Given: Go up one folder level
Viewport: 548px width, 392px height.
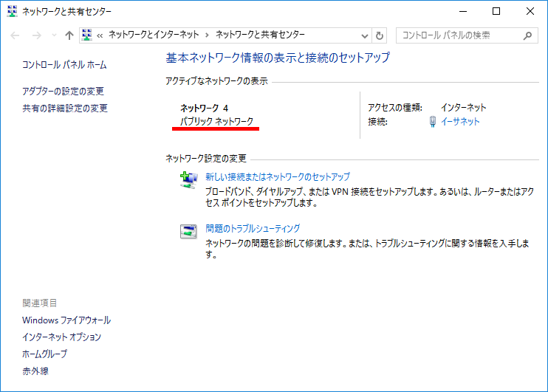Looking at the screenshot, I should (x=69, y=35).
